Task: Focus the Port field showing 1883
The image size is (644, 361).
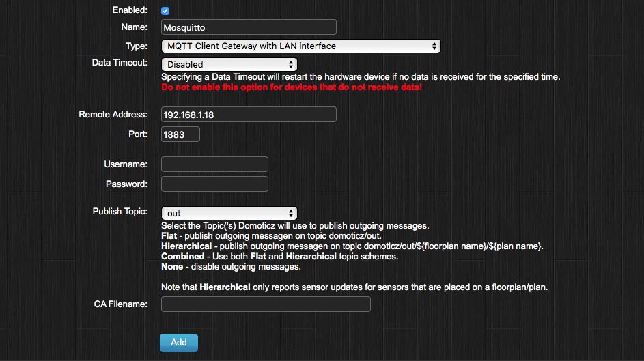Action: (x=180, y=134)
